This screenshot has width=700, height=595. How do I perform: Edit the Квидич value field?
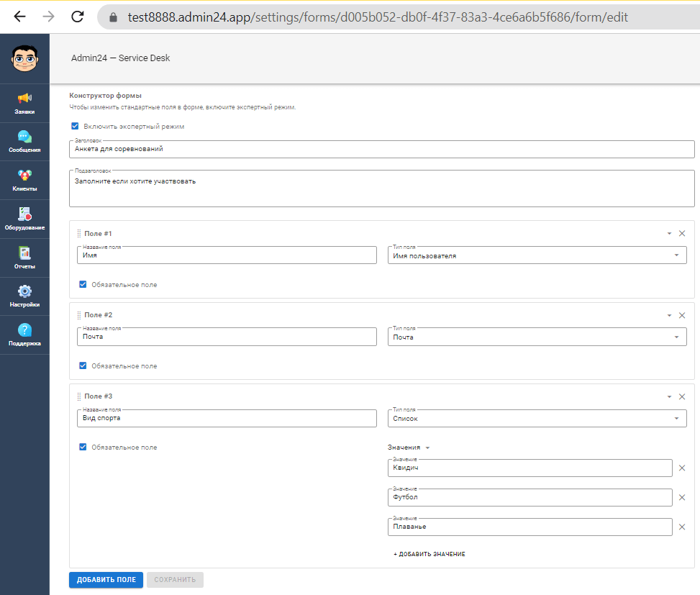pyautogui.click(x=530, y=468)
